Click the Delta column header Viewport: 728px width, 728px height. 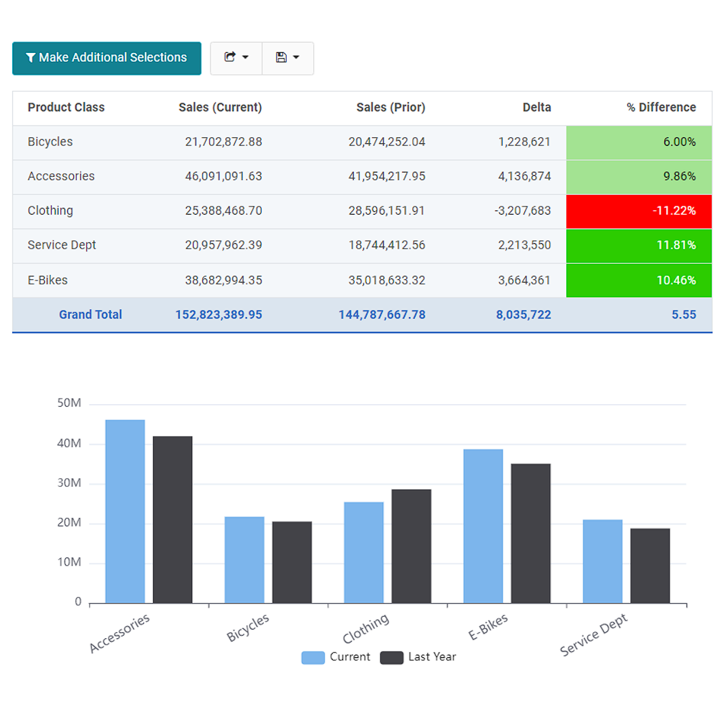[x=536, y=107]
